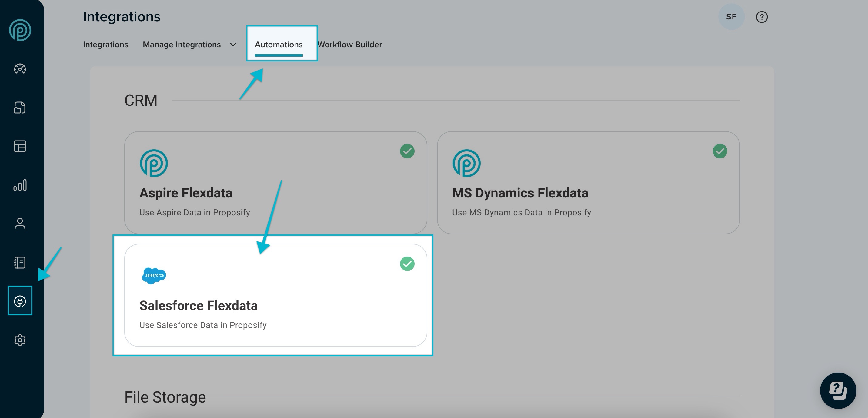Open the Salesforce Flexdata card title

[x=199, y=306]
